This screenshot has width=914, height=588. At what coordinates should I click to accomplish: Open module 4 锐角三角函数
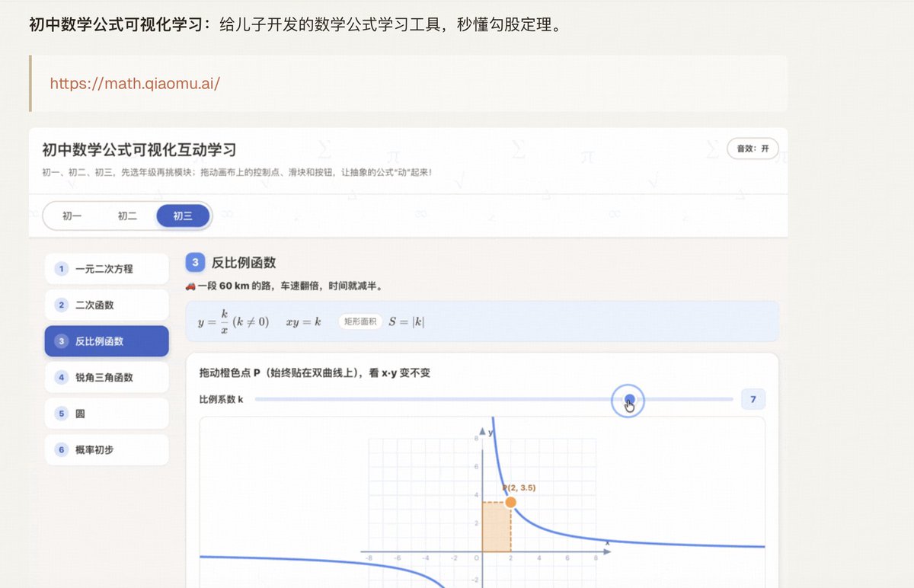[x=107, y=377]
